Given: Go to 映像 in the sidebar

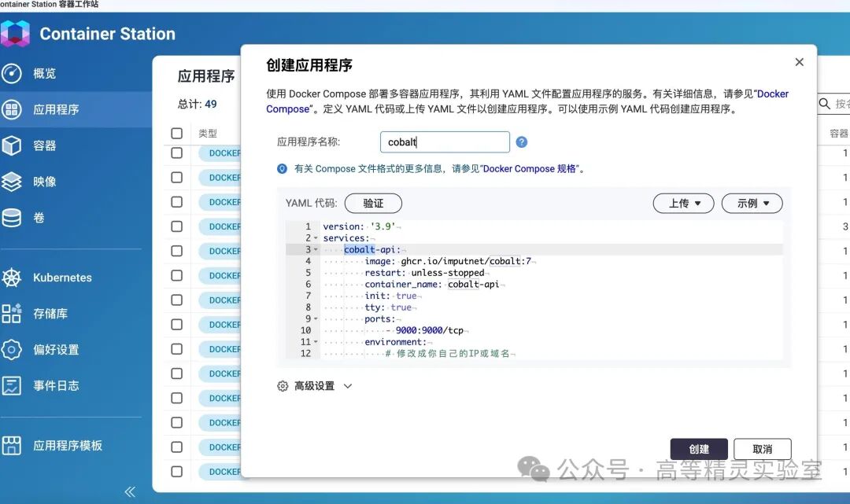Looking at the screenshot, I should coord(44,182).
